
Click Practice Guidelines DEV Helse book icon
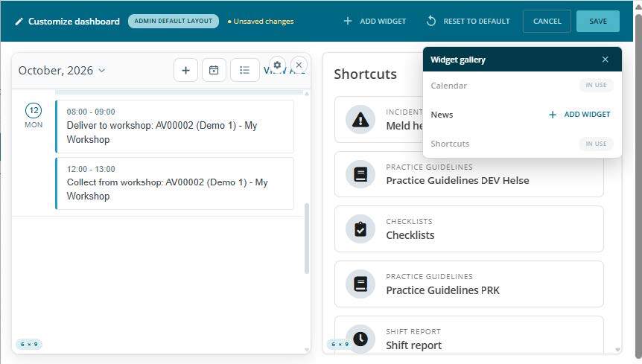coord(360,175)
